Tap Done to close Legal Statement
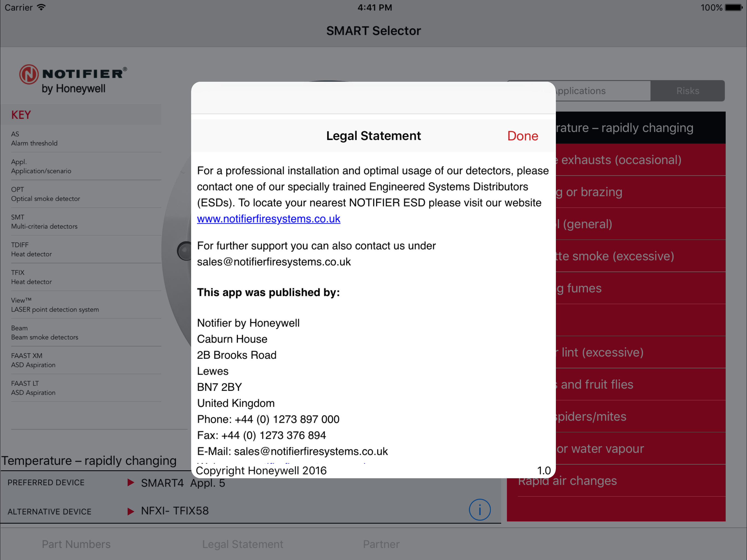This screenshot has width=747, height=560. point(523,136)
